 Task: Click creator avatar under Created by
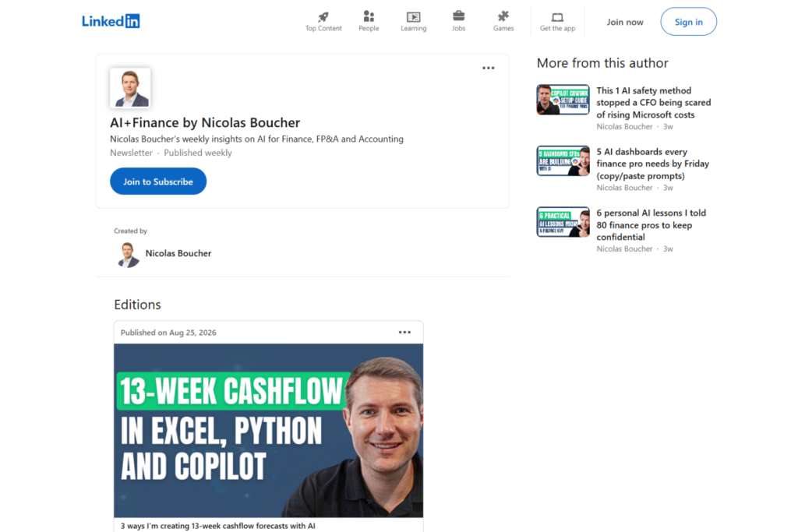[128, 254]
